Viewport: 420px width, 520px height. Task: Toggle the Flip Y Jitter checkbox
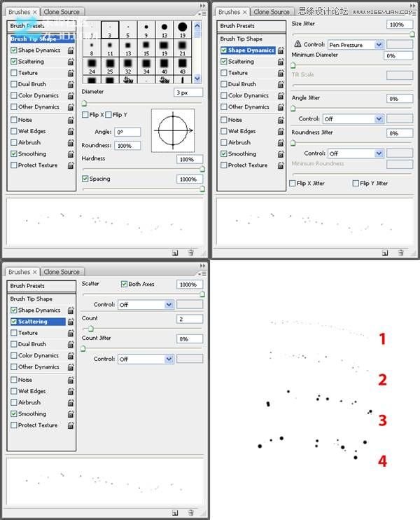tap(356, 184)
